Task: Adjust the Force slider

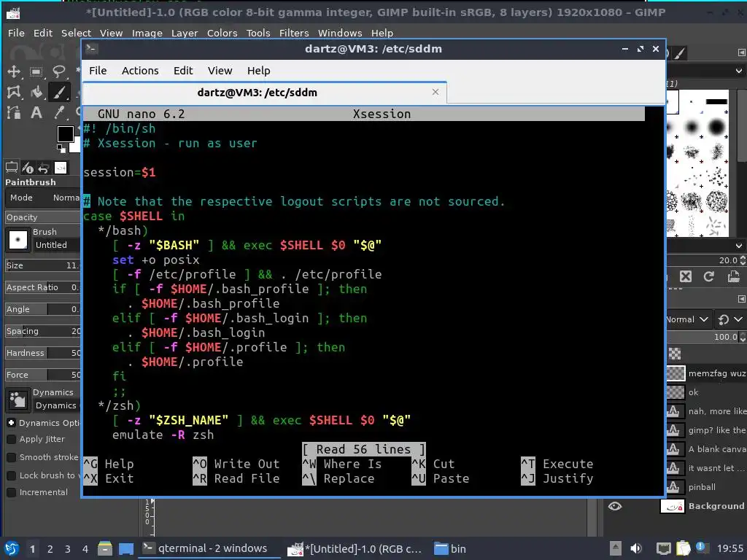Action: [43, 375]
